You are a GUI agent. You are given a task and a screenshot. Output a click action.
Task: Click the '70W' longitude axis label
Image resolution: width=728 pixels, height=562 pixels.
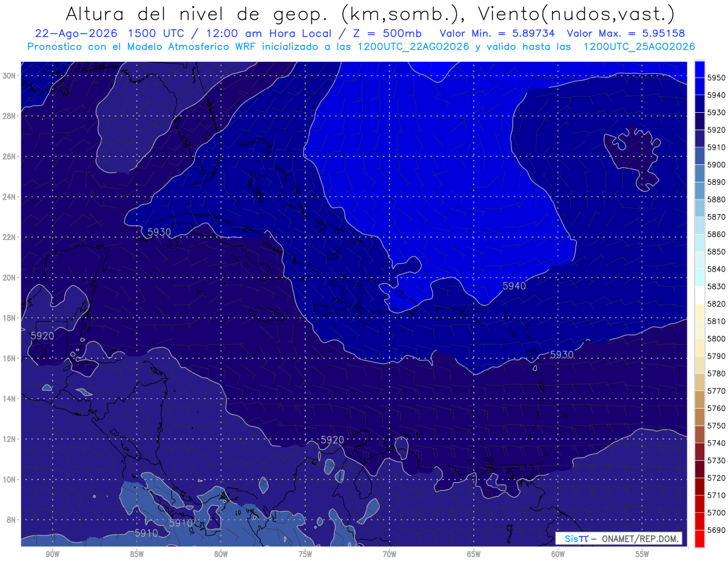(x=389, y=554)
